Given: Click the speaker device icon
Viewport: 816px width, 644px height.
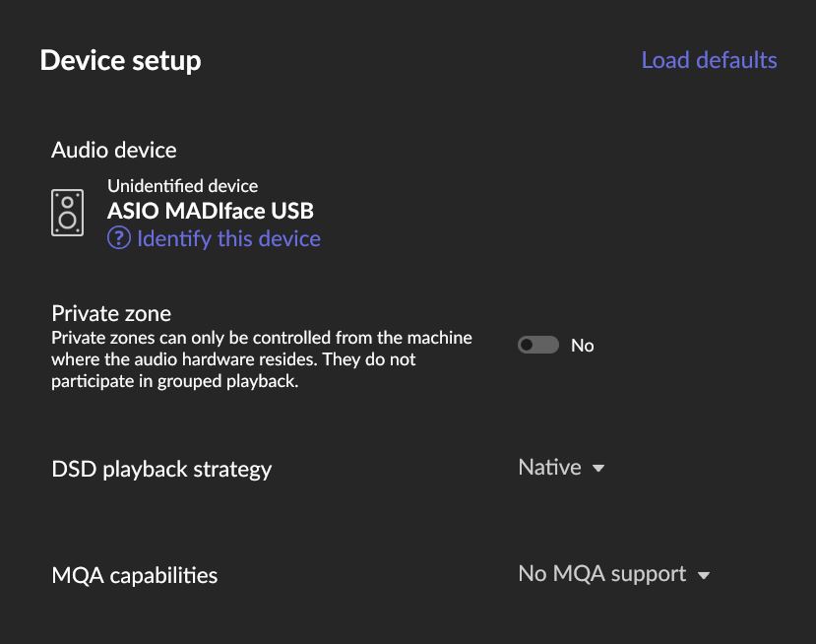Looking at the screenshot, I should click(67, 212).
